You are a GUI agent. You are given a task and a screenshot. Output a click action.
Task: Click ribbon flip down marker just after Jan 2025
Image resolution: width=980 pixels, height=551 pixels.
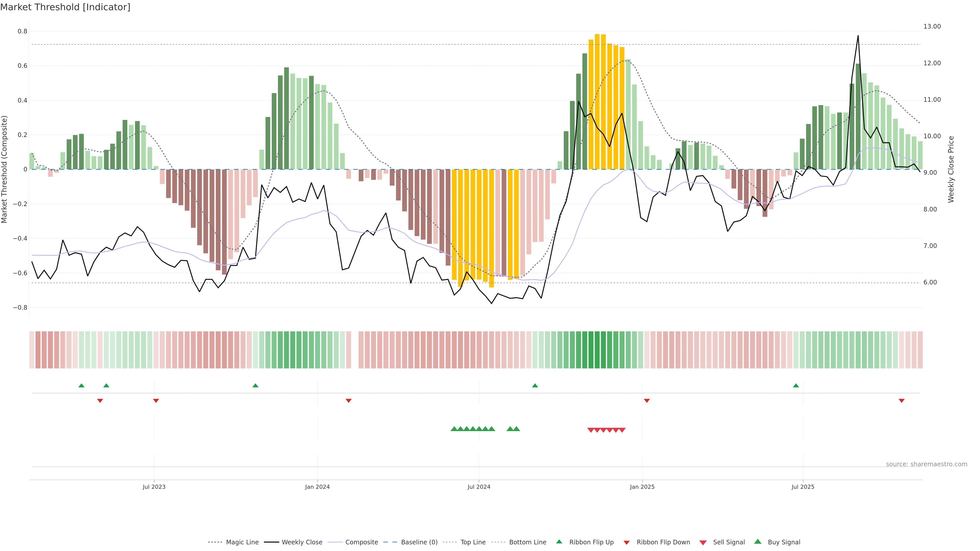click(x=647, y=400)
